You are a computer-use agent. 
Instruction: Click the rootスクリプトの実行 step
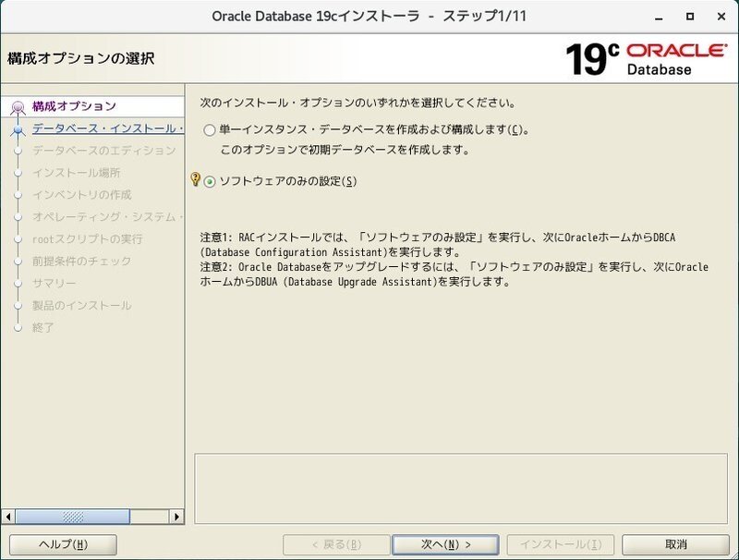click(x=87, y=239)
